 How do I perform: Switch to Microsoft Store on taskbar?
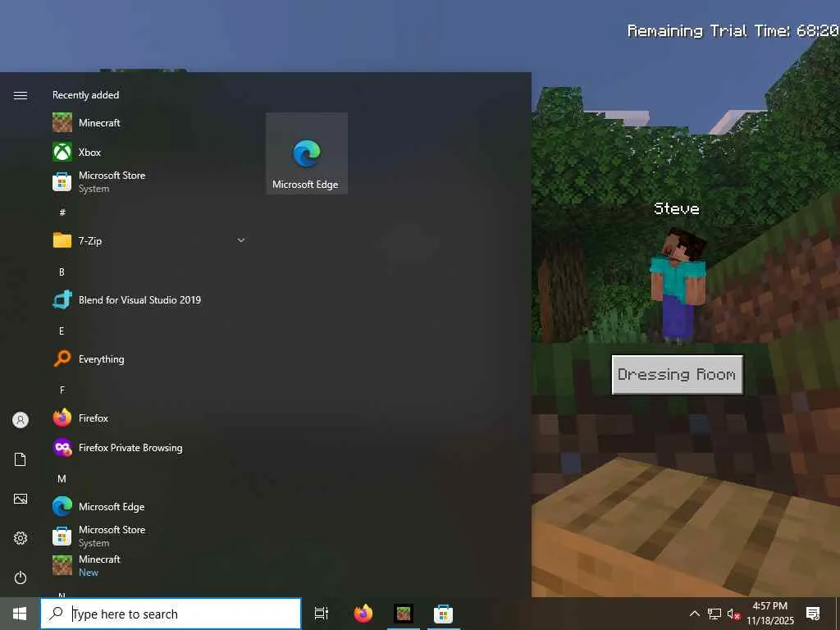tap(443, 614)
